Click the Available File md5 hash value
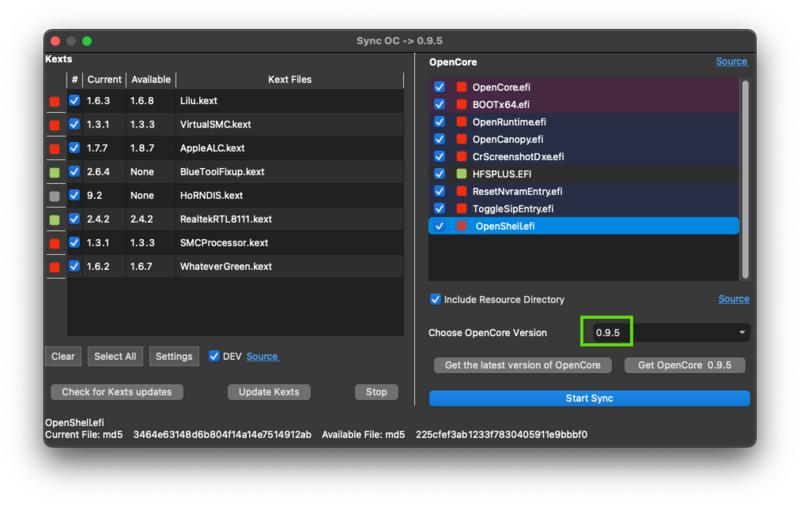The width and height of the screenshot is (800, 505). click(x=502, y=435)
